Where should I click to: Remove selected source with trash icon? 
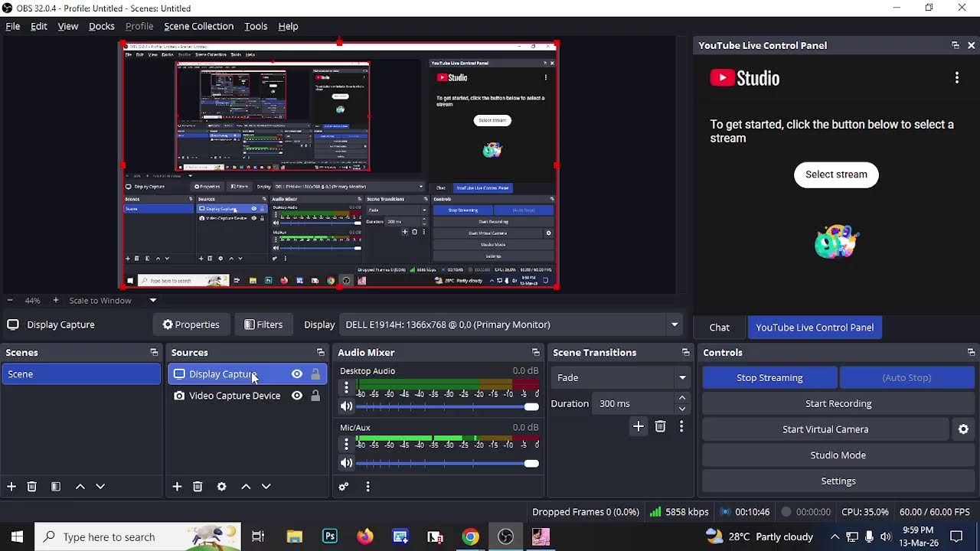pos(198,487)
